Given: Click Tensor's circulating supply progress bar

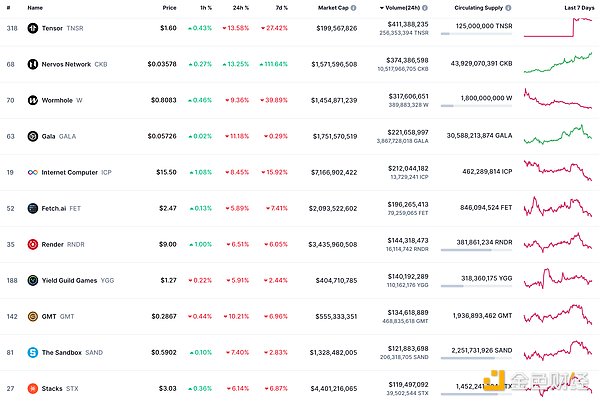Looking at the screenshot, I should pos(476,35).
